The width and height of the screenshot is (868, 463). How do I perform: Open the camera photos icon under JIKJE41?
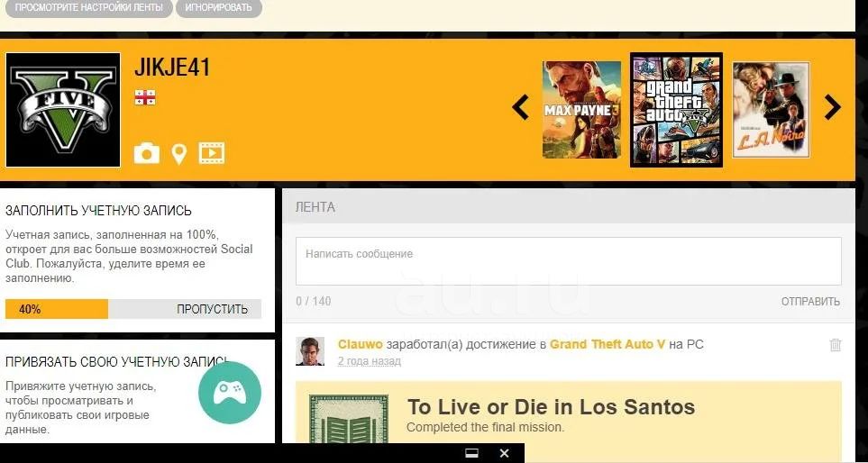147,153
